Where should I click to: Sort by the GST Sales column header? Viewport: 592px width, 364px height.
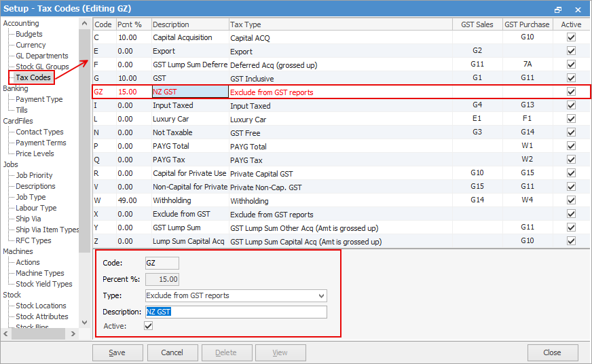click(x=477, y=24)
